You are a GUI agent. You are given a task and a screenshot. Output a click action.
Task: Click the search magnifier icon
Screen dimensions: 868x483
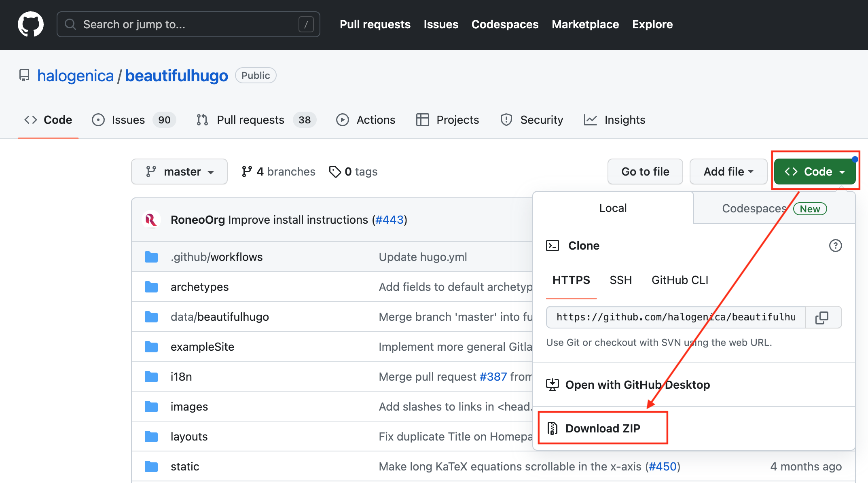click(x=70, y=24)
